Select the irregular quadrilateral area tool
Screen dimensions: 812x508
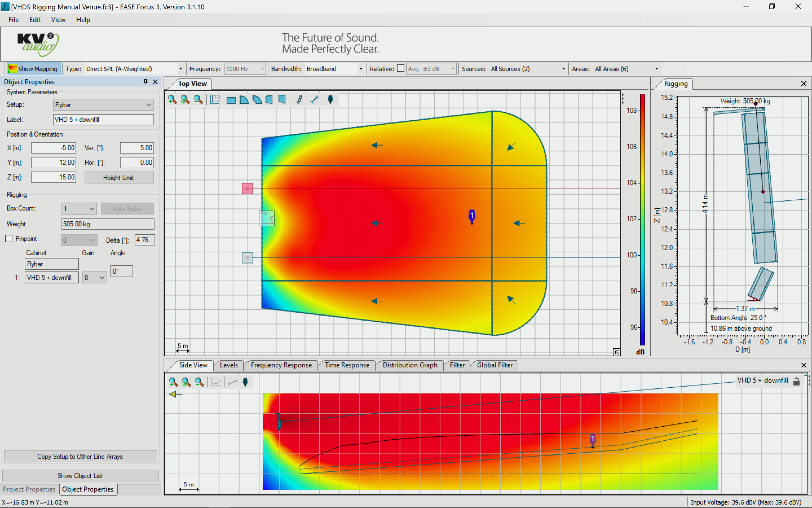tap(282, 100)
